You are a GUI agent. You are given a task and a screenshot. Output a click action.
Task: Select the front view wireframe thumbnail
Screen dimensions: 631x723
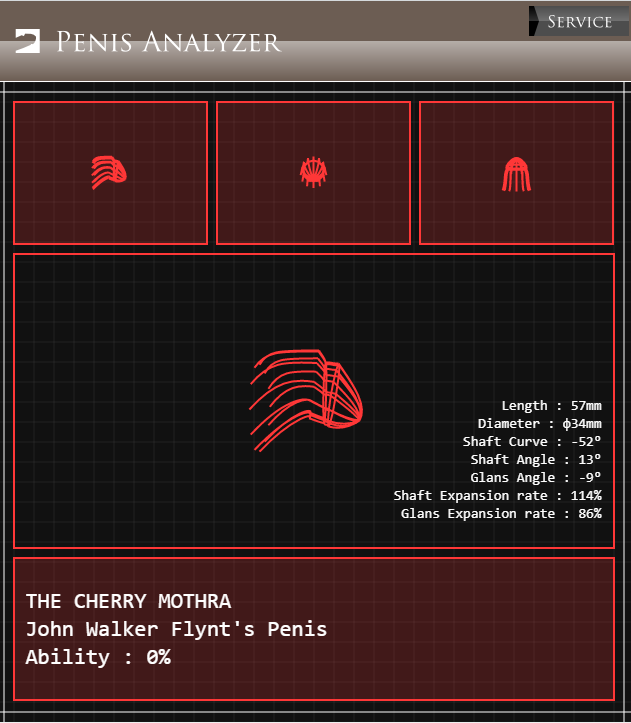(x=314, y=173)
